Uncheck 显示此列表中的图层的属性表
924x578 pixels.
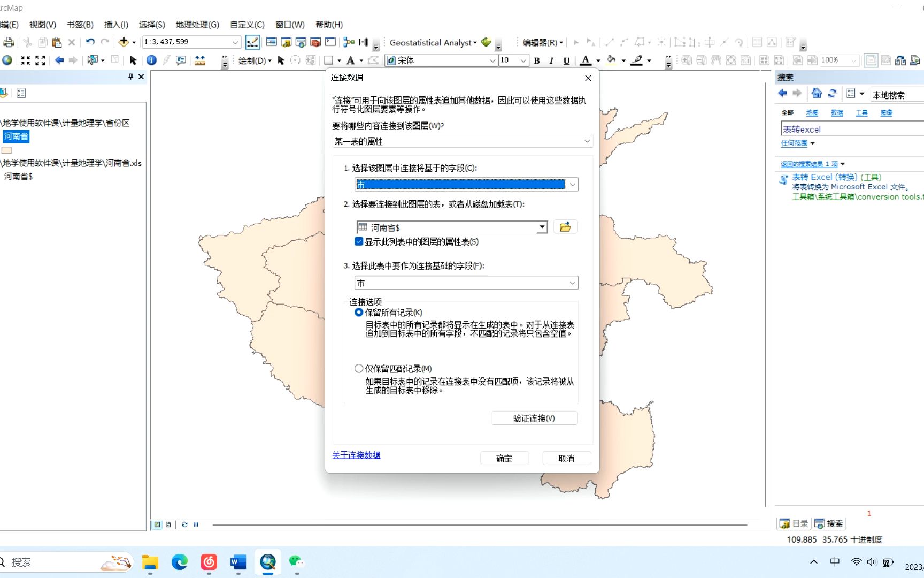coord(358,241)
